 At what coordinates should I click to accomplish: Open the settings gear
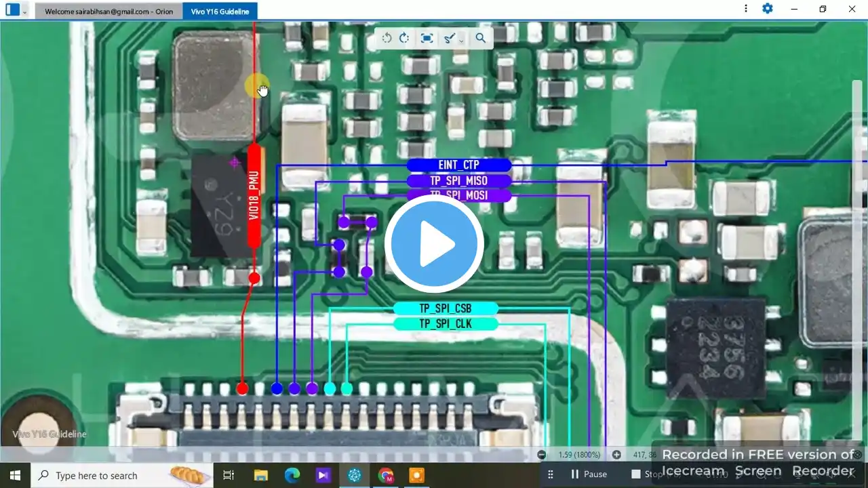pyautogui.click(x=768, y=9)
